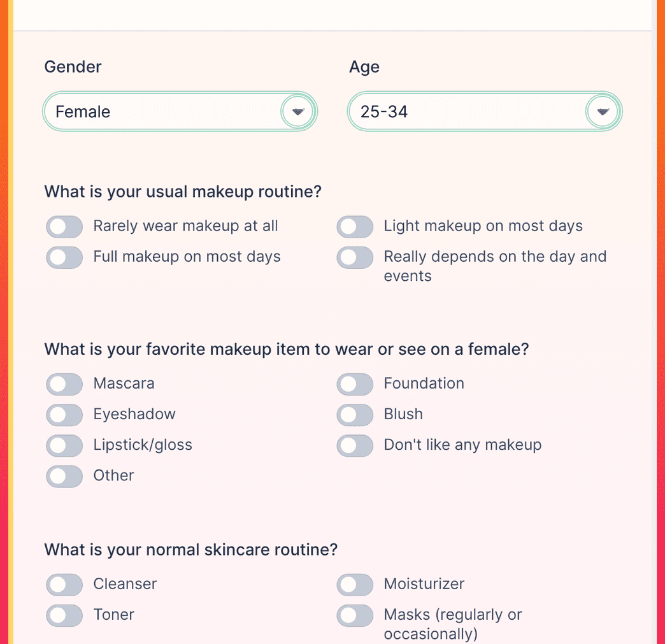Screen dimensions: 665x644
Task: Enable the Cleanser skincare option
Action: tap(64, 585)
